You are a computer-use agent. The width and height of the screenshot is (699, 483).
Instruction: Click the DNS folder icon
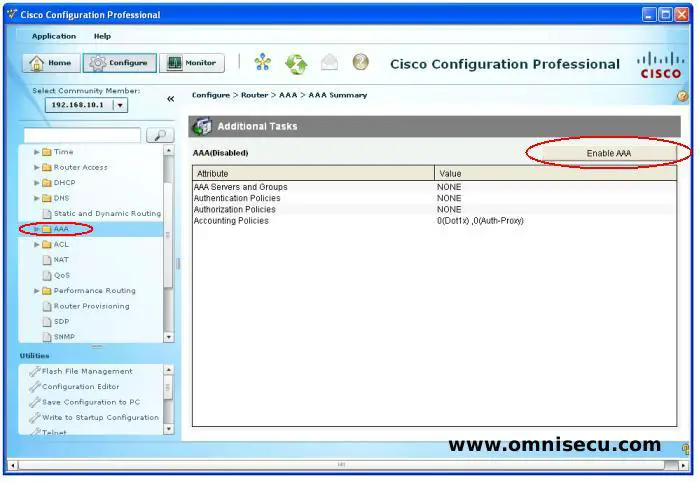[47, 198]
